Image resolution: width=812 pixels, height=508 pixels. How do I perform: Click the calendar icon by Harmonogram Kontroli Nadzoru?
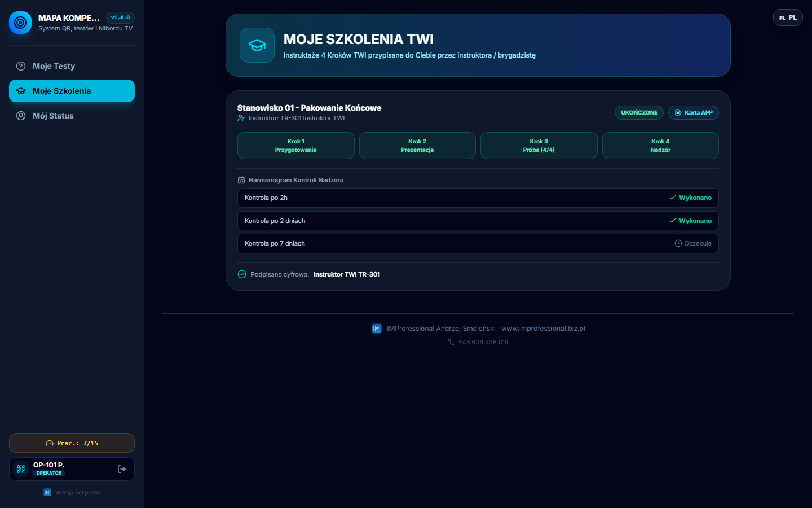pos(241,180)
